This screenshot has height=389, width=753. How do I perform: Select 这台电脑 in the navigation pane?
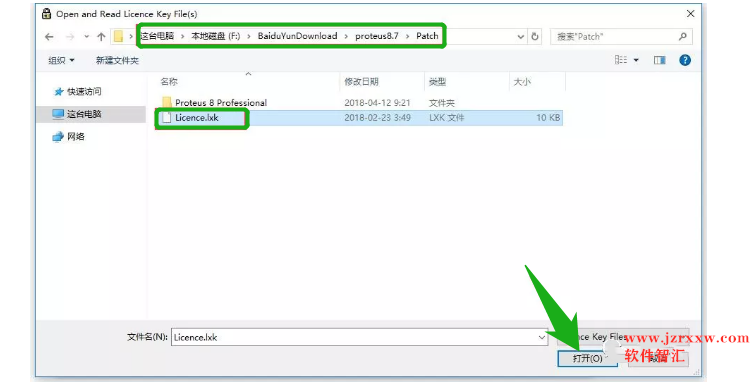[x=84, y=114]
